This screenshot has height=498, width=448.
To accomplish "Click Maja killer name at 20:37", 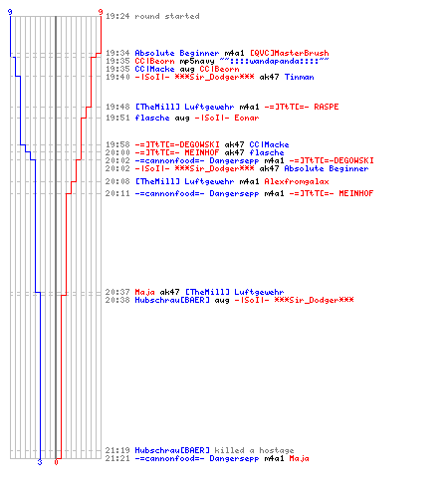I will [144, 292].
